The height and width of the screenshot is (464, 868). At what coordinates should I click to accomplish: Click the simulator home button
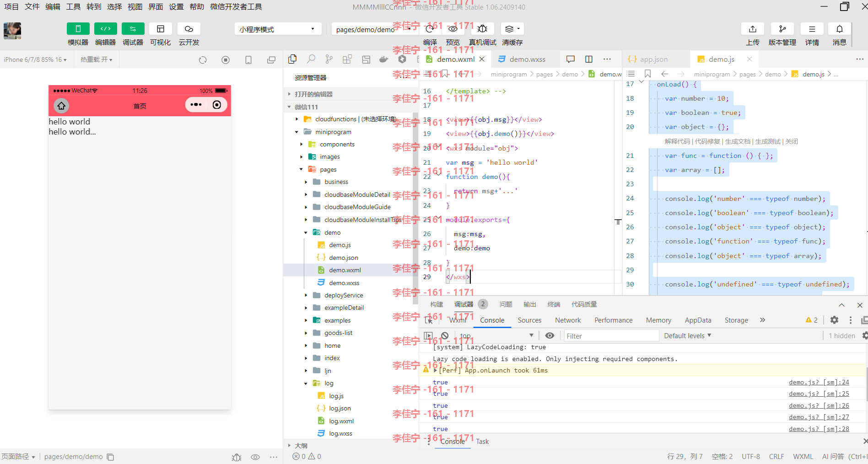61,106
